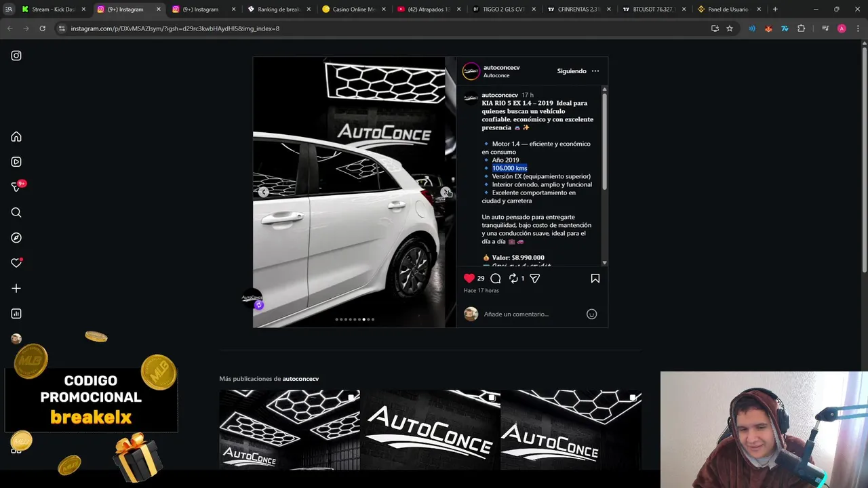Open the dashboard chart icon in the sidebar

[16, 314]
